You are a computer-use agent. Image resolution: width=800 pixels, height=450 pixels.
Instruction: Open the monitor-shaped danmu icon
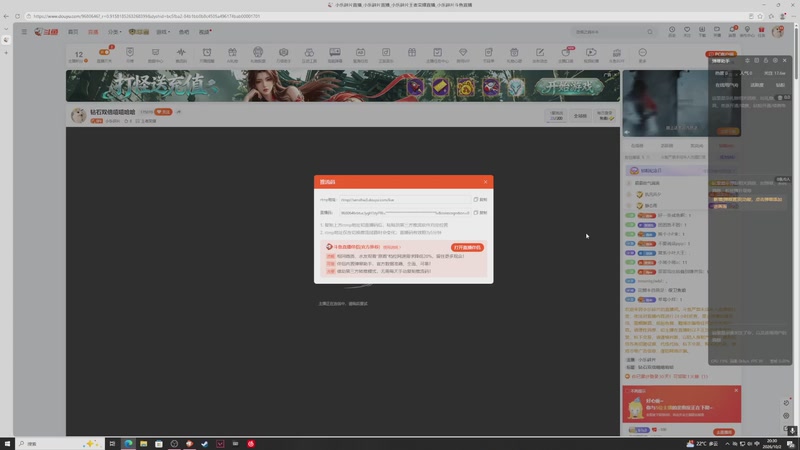click(x=335, y=53)
